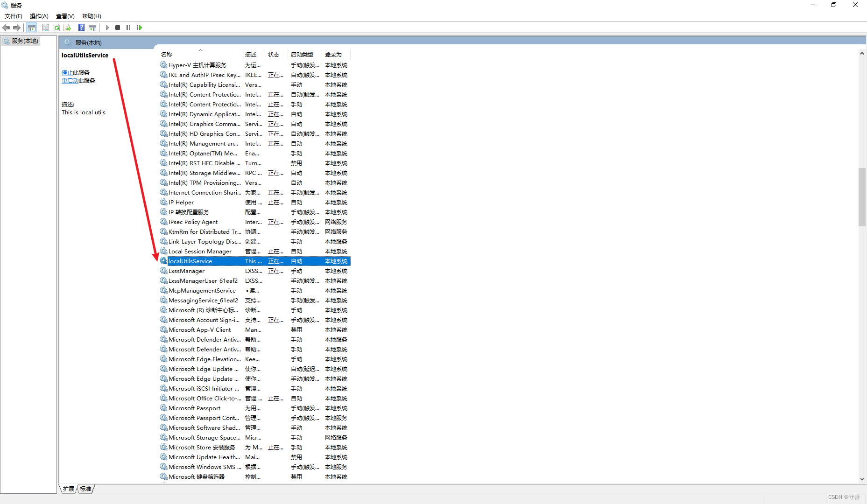Select the Intel(R) Capability Licensing row
The image size is (867, 504).
pos(254,85)
